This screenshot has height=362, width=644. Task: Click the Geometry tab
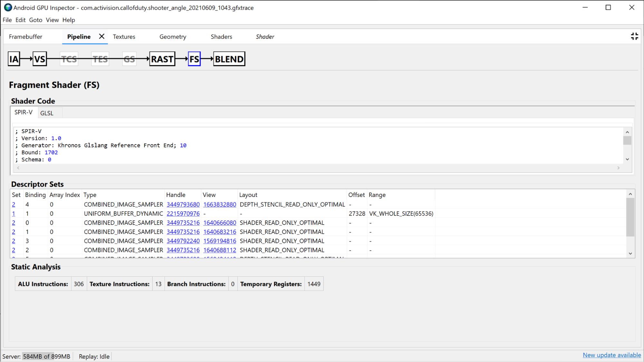tap(172, 37)
